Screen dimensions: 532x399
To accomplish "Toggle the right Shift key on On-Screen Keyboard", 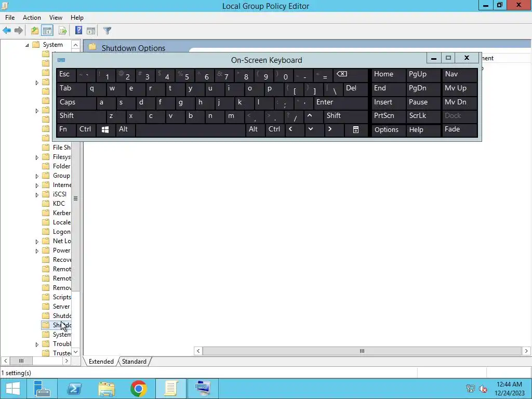I will click(x=345, y=116).
